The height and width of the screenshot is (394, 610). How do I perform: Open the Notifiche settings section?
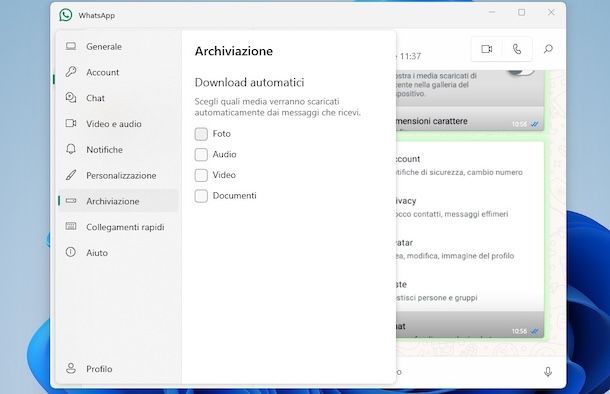118,149
